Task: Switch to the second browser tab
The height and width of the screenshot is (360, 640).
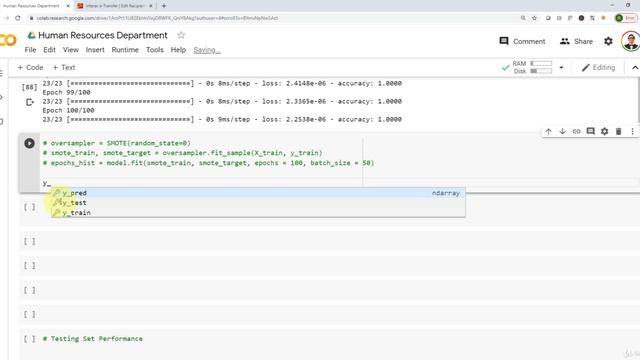Action: point(115,6)
